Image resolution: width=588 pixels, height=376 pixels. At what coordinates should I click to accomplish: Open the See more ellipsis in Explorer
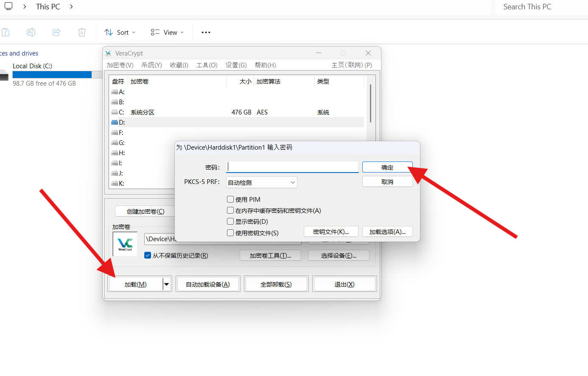206,32
